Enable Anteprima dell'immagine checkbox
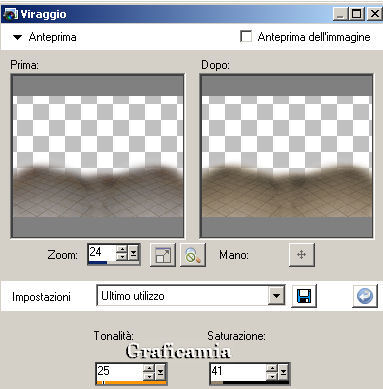This screenshot has height=389, width=383. 246,36
